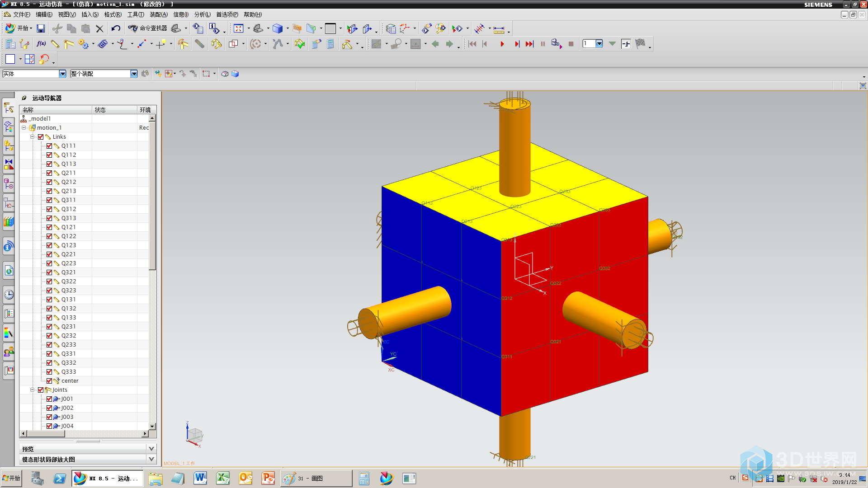Collapse the motion_1 tree node
The image size is (868, 488).
[x=24, y=127]
